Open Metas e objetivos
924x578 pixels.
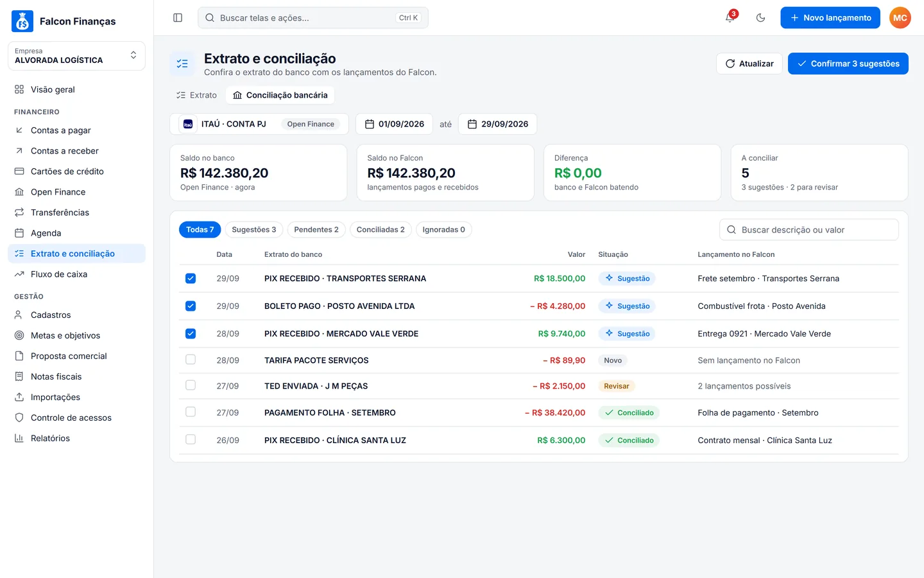(x=76, y=336)
